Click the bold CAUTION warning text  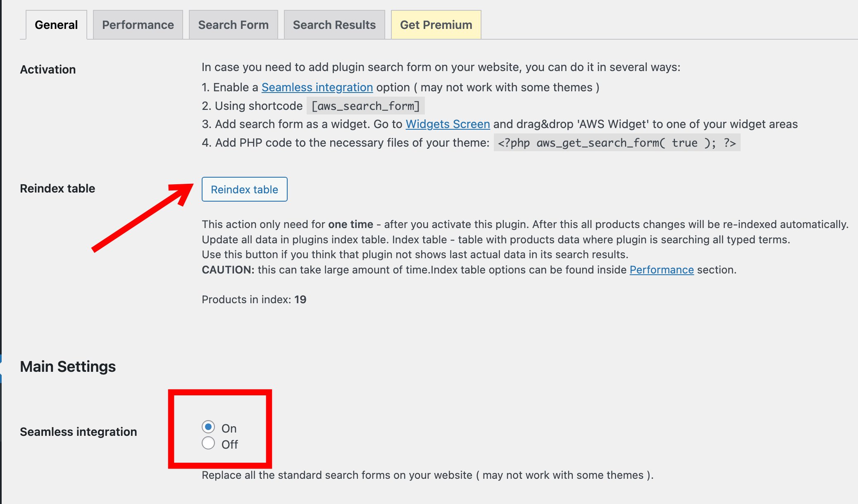coord(228,270)
